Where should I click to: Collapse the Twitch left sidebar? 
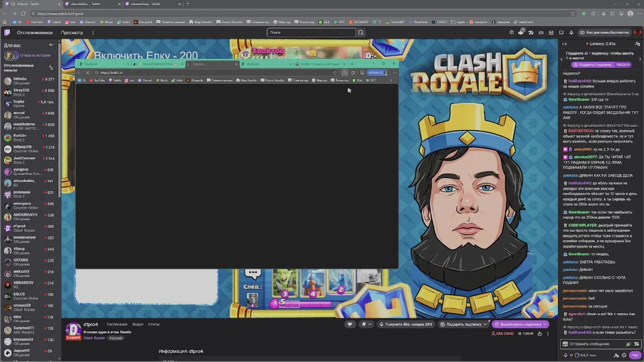[x=51, y=45]
